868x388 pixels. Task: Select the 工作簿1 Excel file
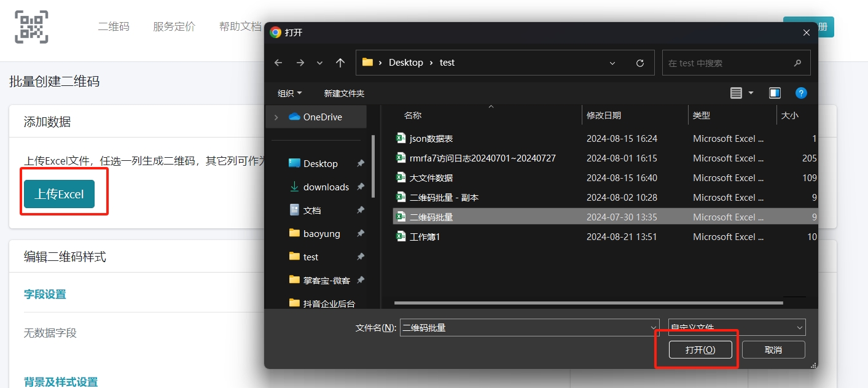point(424,237)
